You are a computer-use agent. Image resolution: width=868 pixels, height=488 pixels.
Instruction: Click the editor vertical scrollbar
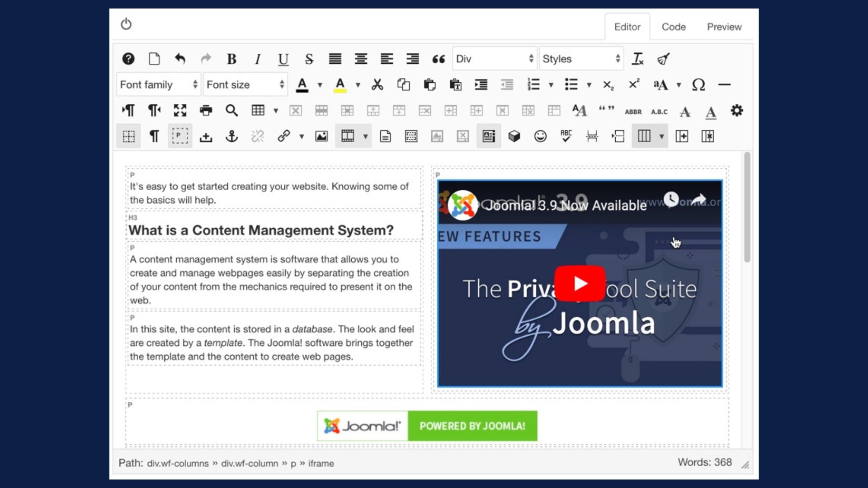[x=747, y=207]
